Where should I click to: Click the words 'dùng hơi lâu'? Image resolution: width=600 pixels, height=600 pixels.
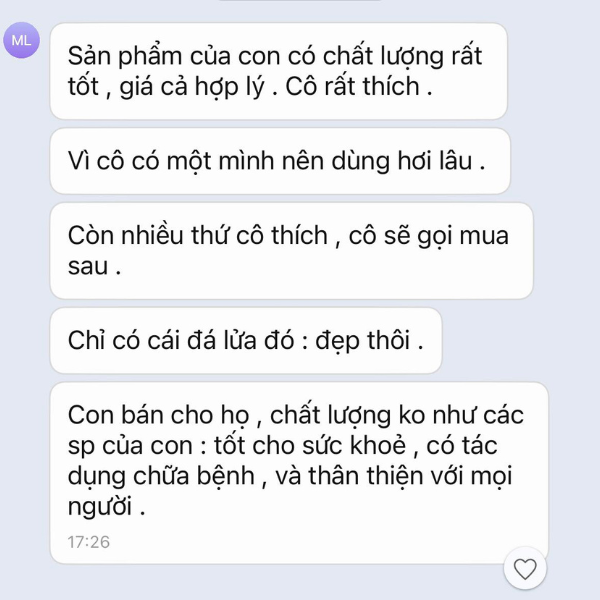pyautogui.click(x=401, y=161)
